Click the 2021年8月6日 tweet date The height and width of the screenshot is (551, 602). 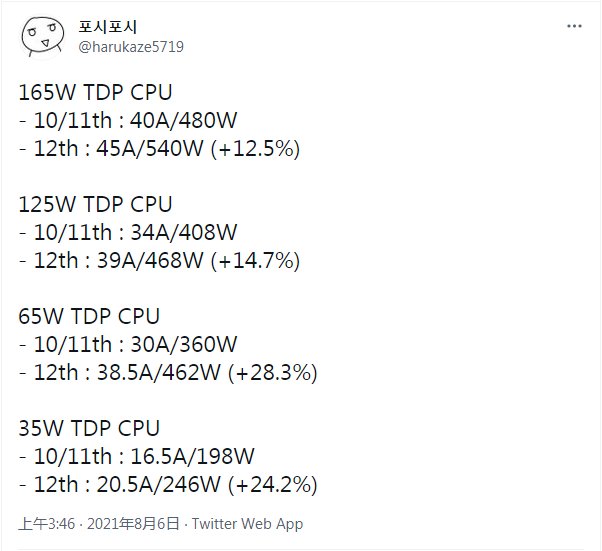133,524
